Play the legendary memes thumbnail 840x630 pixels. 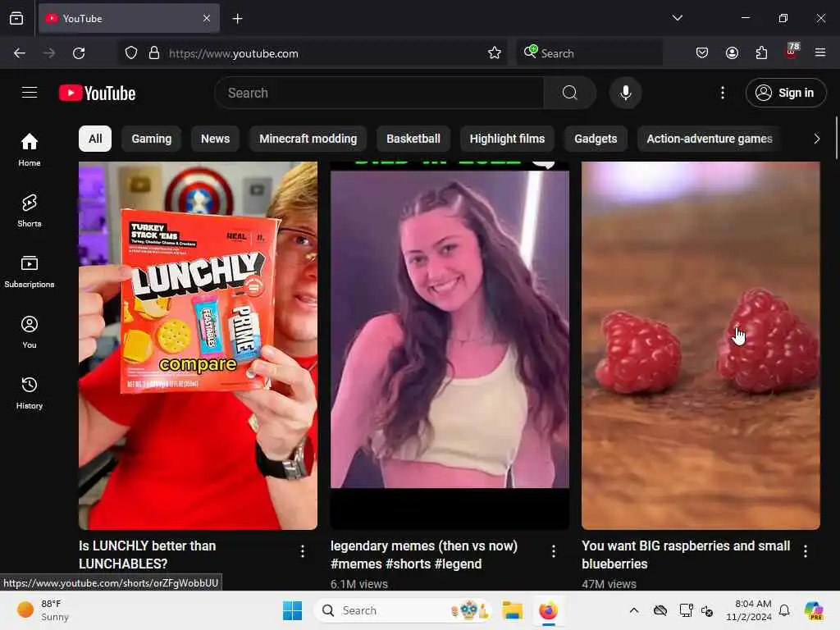click(450, 345)
